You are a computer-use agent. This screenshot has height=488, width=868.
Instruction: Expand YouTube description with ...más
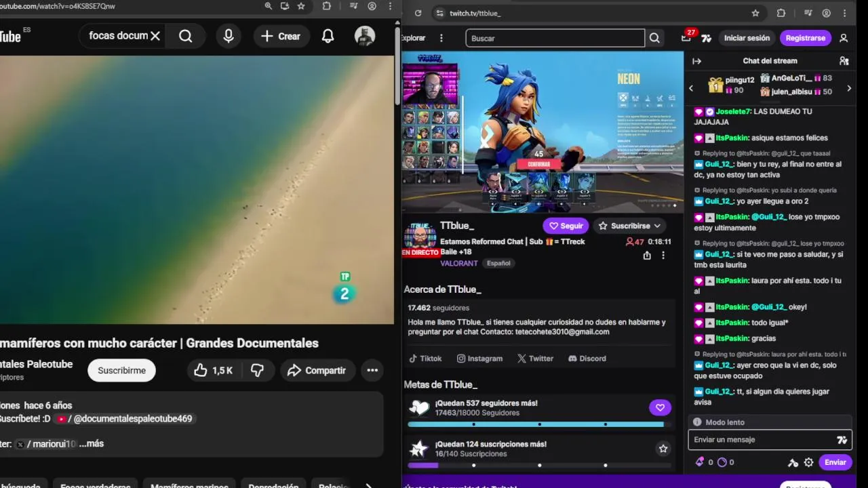click(x=92, y=443)
